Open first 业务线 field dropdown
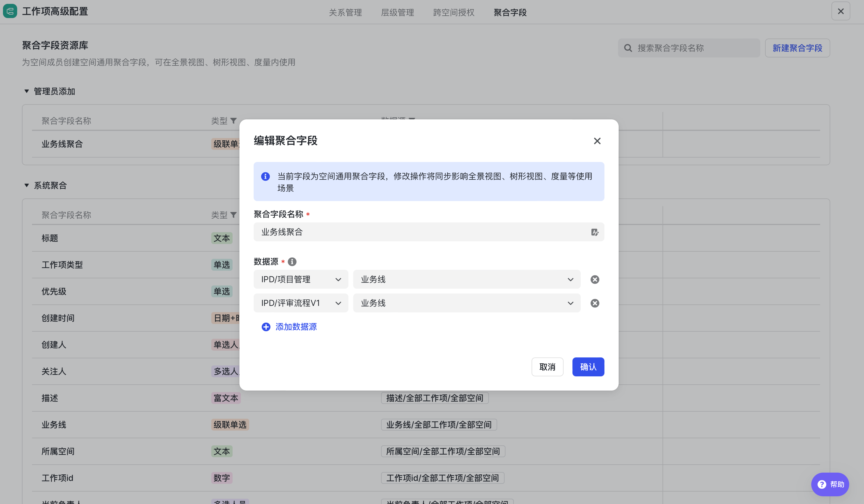 [x=467, y=279]
